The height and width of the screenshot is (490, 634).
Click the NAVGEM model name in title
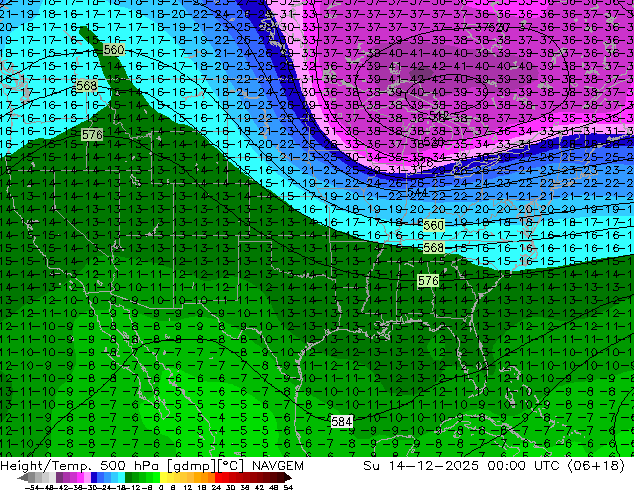[x=277, y=466]
